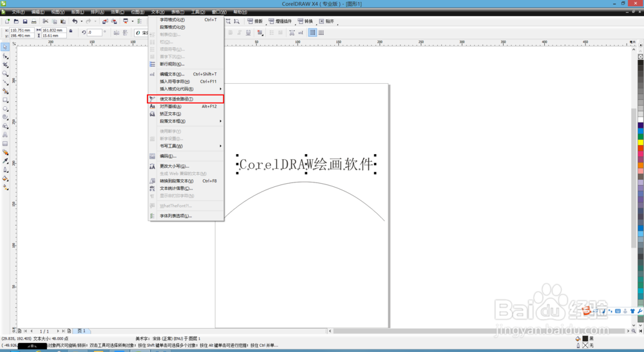Select the Eyedropper tool in toolbox
This screenshot has width=644, height=352.
[x=5, y=161]
